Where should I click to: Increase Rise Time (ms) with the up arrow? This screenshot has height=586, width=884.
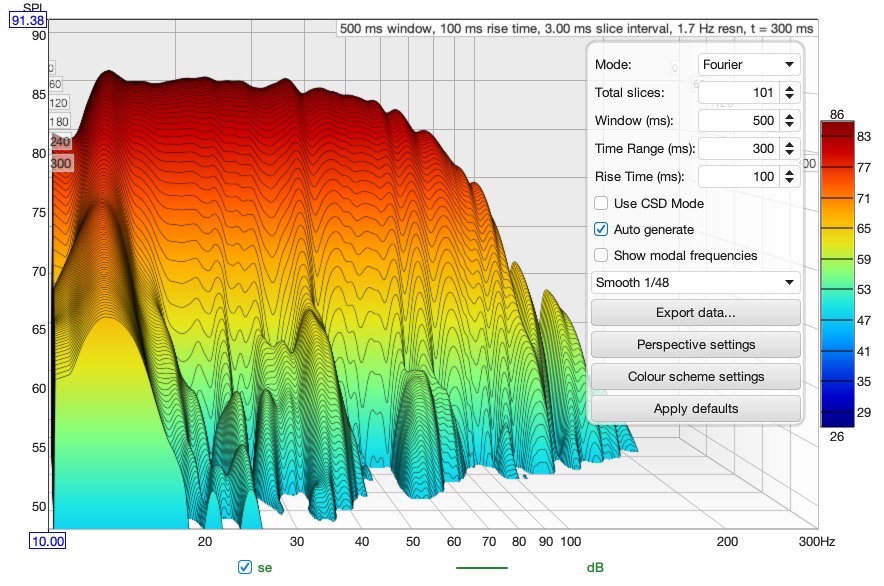789,173
